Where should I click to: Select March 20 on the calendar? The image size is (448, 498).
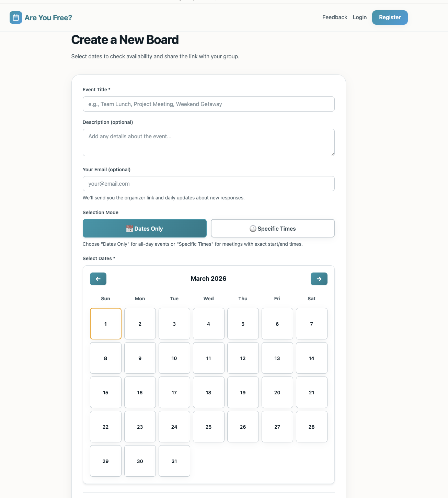coord(277,392)
